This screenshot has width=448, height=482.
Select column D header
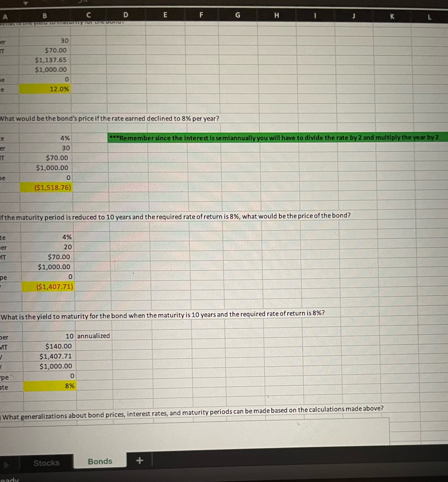(x=126, y=15)
